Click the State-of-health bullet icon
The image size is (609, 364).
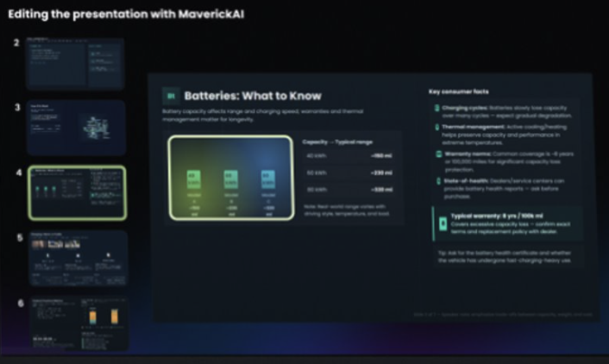[438, 181]
